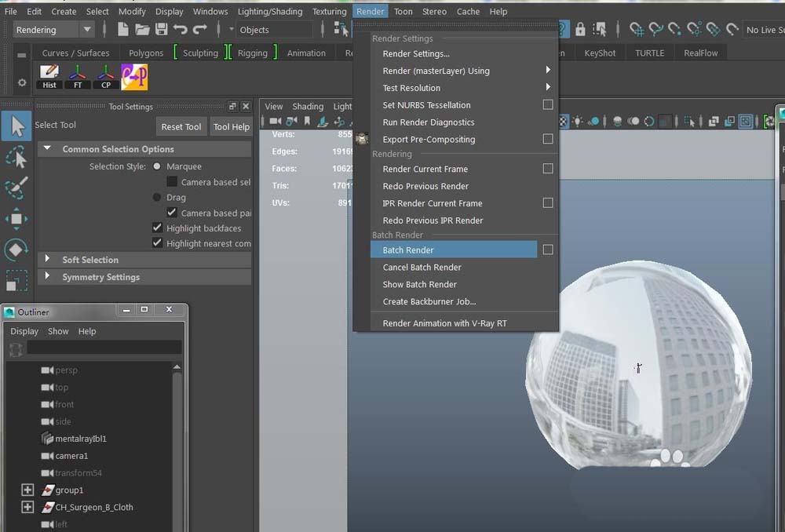
Task: Expand the Soft Selection section
Action: pos(47,260)
